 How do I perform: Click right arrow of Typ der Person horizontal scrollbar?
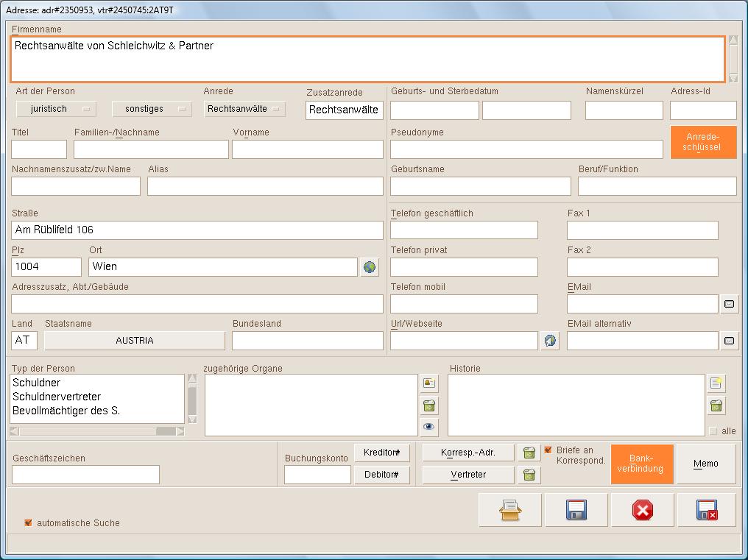pos(180,431)
